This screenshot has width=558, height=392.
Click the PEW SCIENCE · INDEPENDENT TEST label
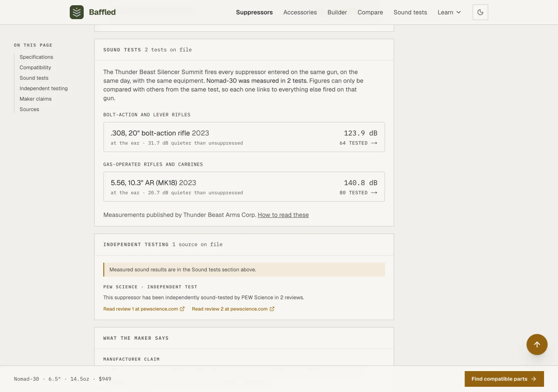150,287
